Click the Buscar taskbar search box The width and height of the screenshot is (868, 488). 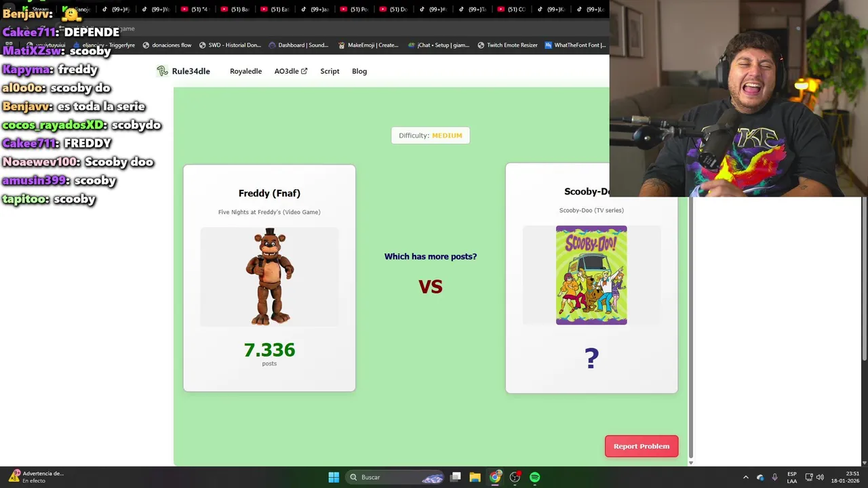coord(395,477)
